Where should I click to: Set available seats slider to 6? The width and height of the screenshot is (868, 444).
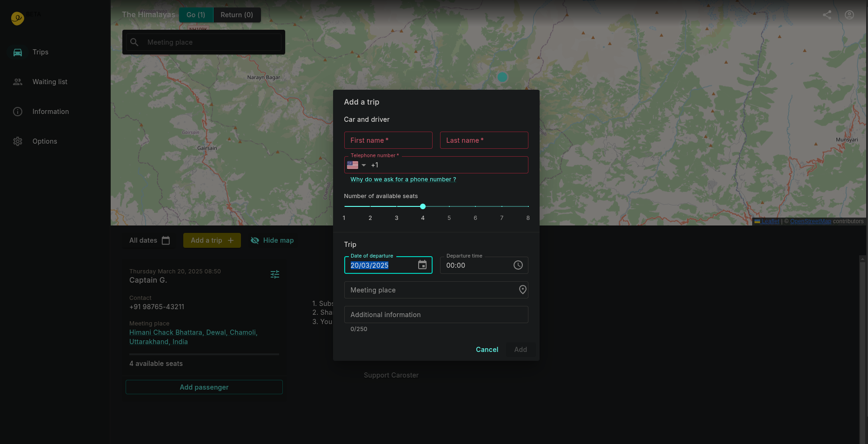tap(475, 206)
